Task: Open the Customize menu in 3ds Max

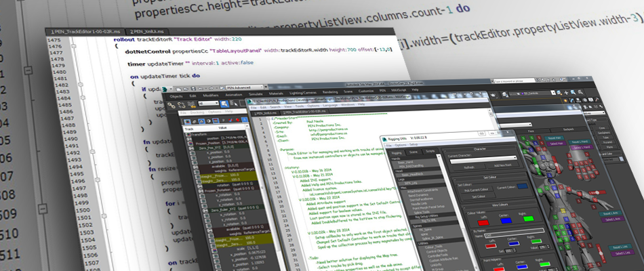Action: (x=366, y=91)
